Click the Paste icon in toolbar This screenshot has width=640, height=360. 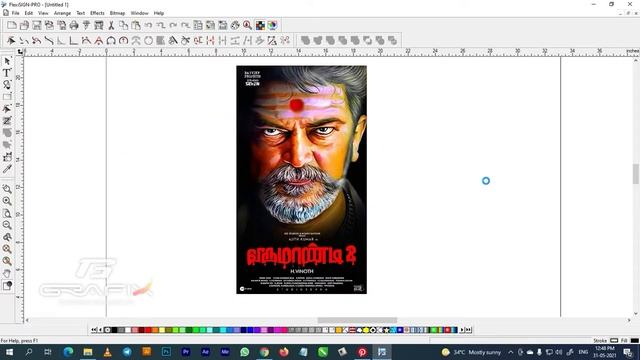pos(136,25)
